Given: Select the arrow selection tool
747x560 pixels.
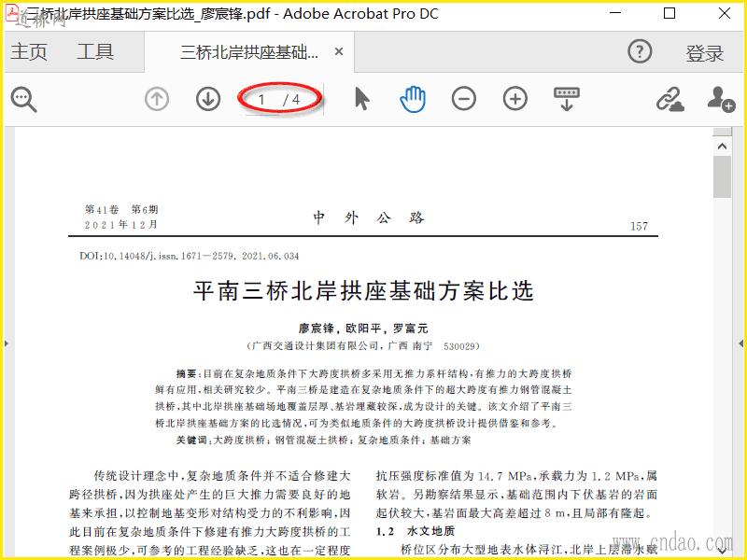Looking at the screenshot, I should tap(362, 99).
